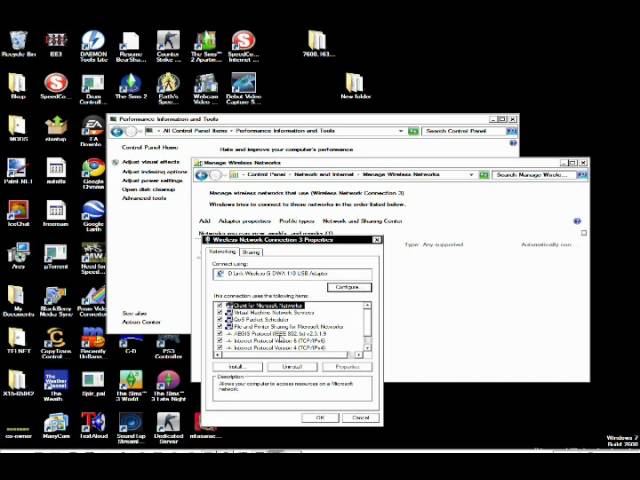
Task: Toggle QoS Packet Scheduler checkbox
Action: [x=220, y=320]
